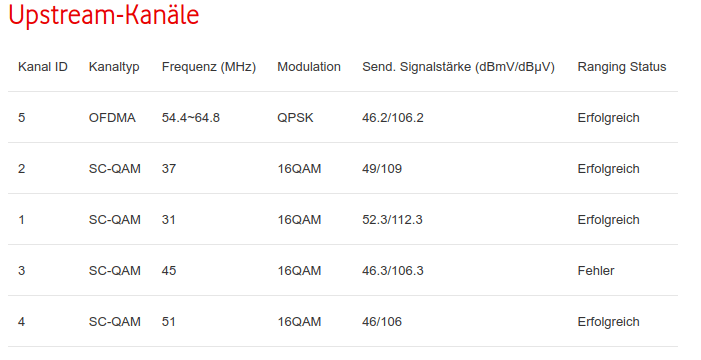Click the Modulation column header

coord(309,67)
